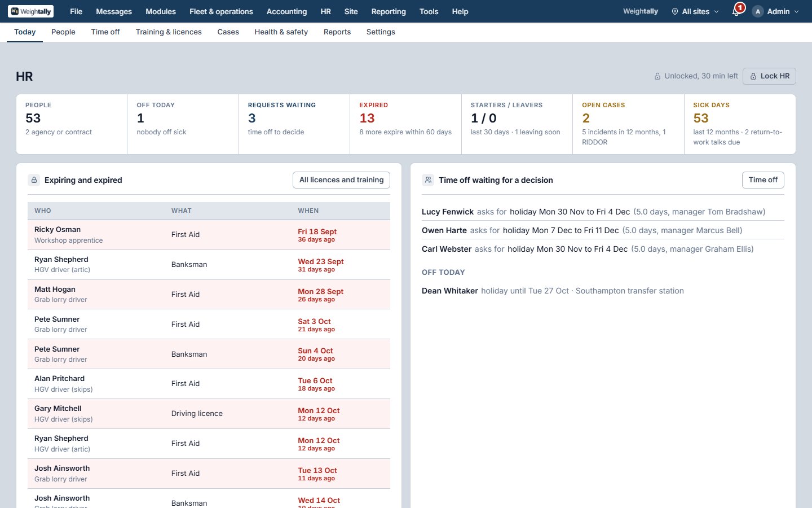
Task: Open the HR menu
Action: tap(326, 11)
